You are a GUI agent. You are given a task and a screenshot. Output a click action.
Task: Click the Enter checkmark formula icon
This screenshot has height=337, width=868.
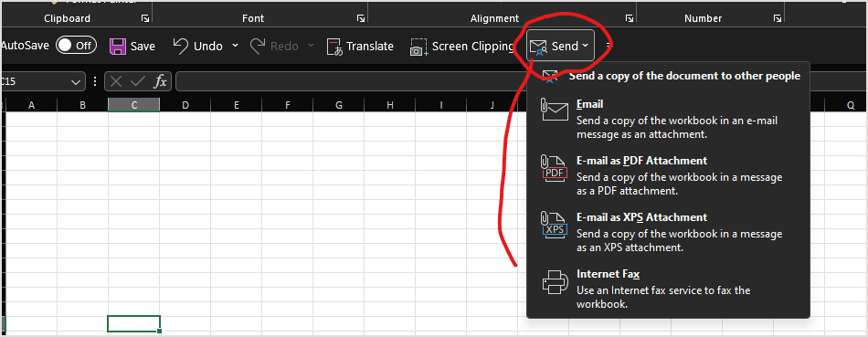(138, 82)
